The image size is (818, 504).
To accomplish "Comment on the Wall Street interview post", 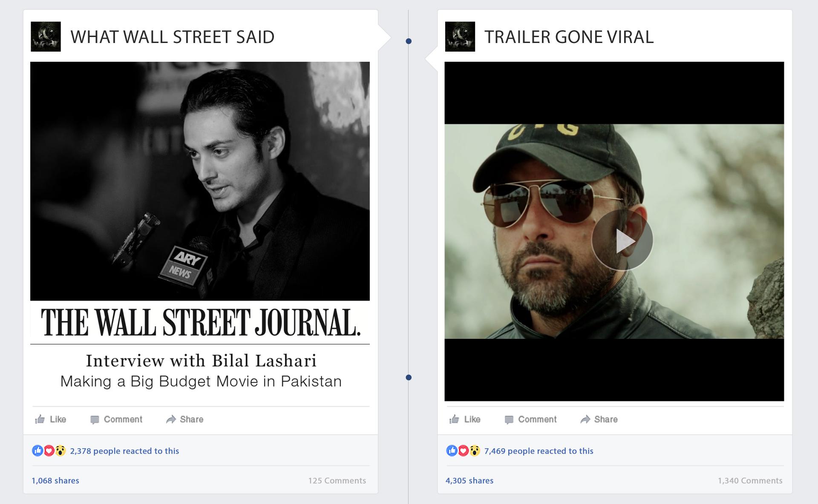I will 116,419.
